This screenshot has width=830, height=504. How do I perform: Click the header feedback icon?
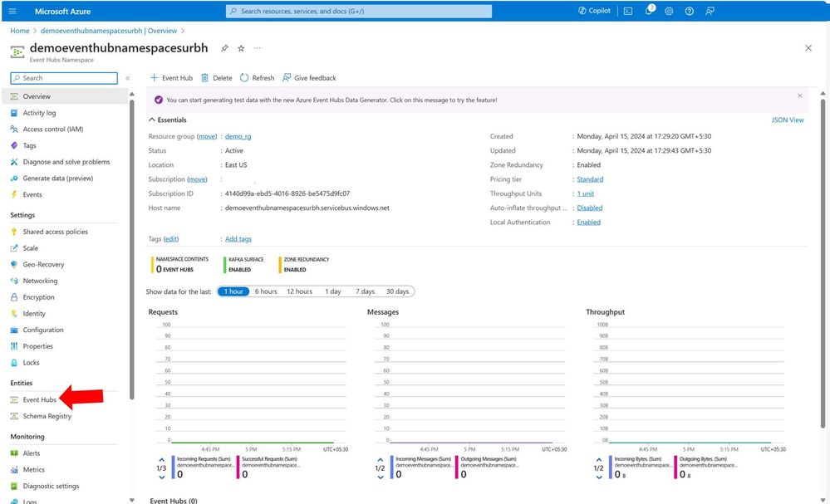710,11
